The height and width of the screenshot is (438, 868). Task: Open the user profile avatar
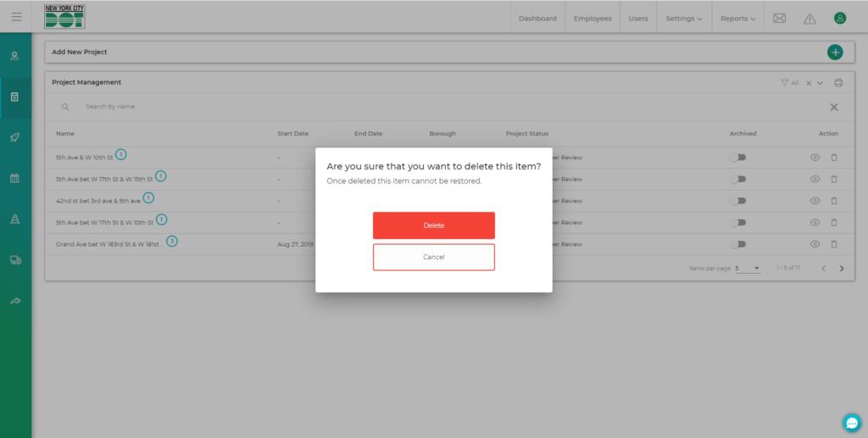coord(839,18)
